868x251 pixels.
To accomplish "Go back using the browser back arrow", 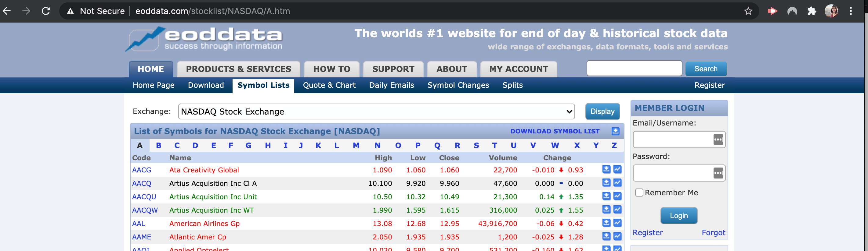I will point(7,11).
